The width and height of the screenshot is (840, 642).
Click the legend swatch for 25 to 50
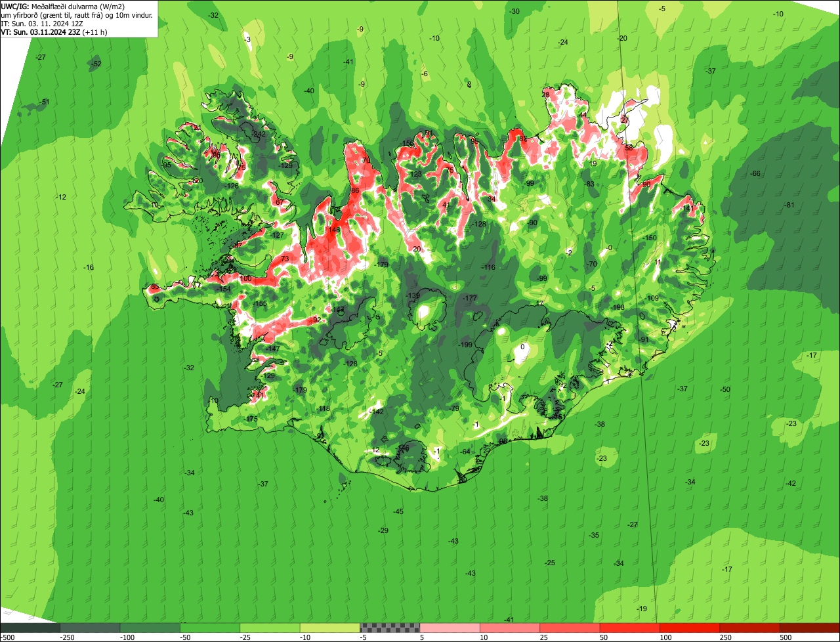click(570, 628)
